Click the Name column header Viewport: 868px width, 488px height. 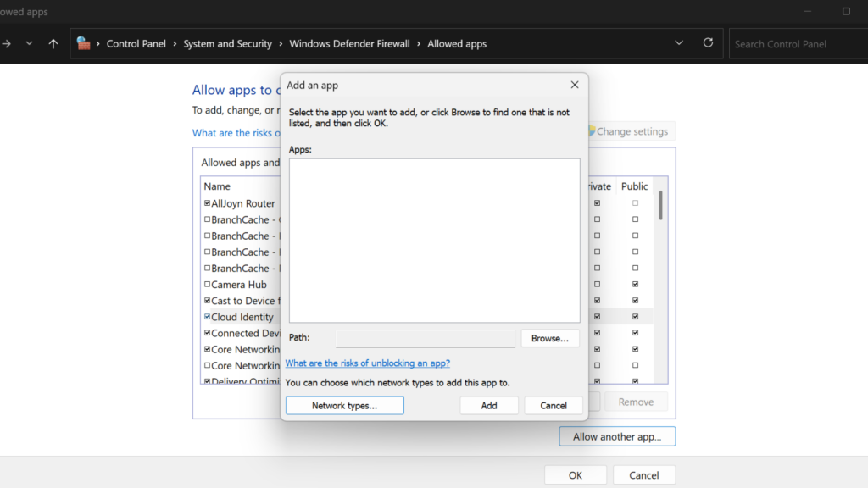[x=217, y=186]
